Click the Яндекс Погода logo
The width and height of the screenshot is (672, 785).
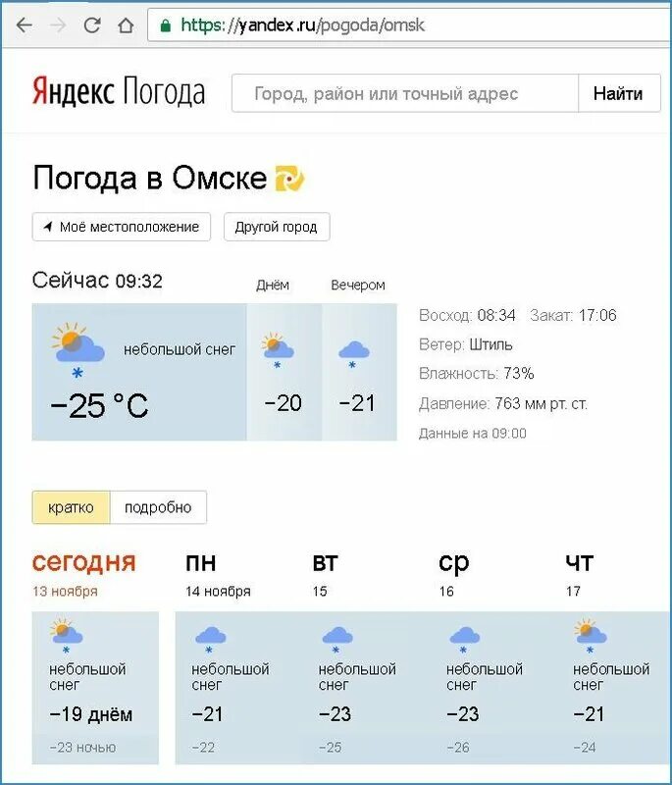[119, 91]
